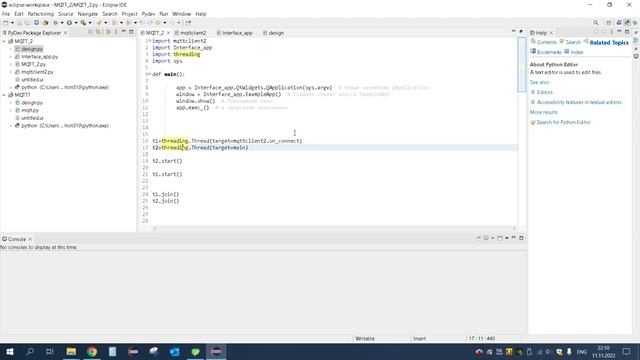Select python interpreter node under MQTT1

[65, 126]
